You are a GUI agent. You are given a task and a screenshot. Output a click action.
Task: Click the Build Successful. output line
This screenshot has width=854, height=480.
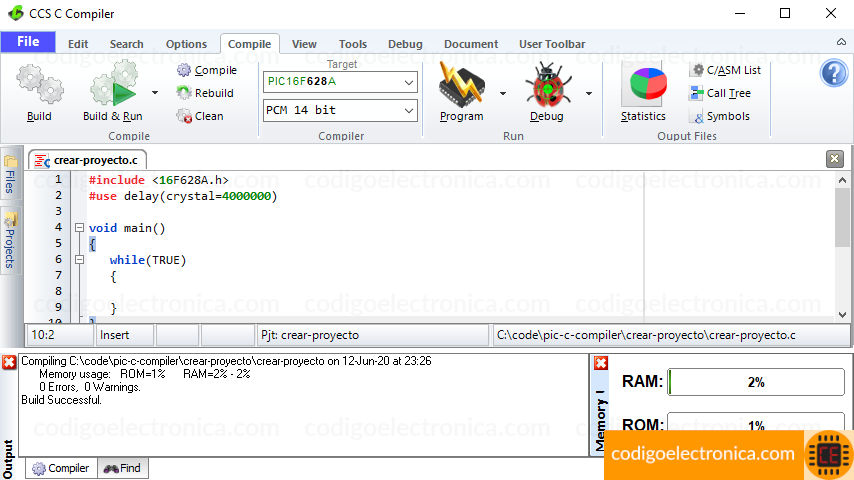click(62, 400)
